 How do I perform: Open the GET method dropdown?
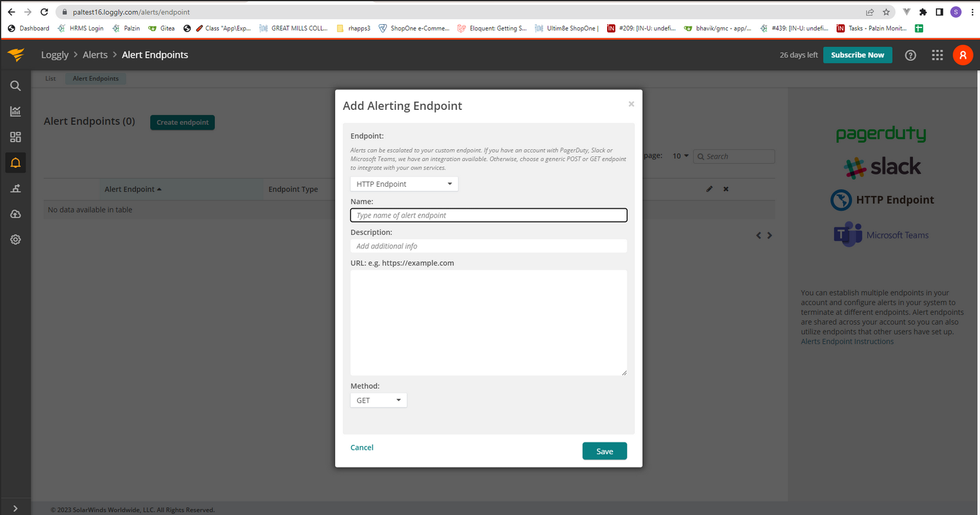378,400
